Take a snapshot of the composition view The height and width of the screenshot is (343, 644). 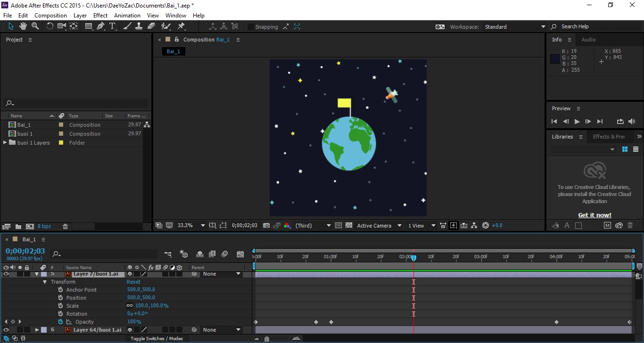266,226
